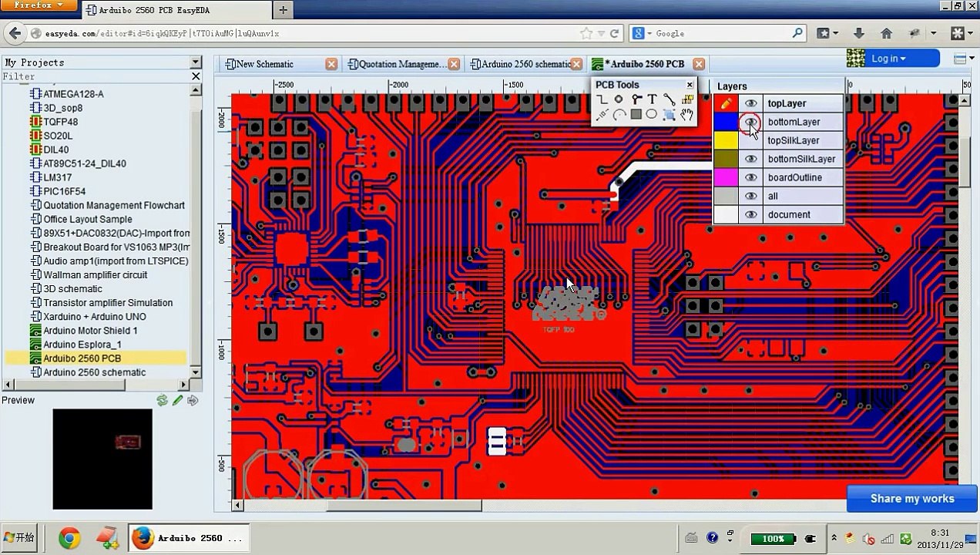Select the bottomSilkLayer name row
The height and width of the screenshot is (555, 980).
[x=802, y=159]
